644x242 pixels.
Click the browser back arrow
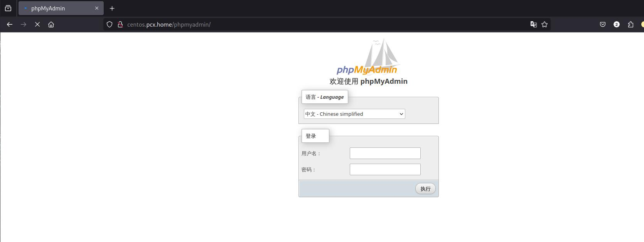(10, 24)
